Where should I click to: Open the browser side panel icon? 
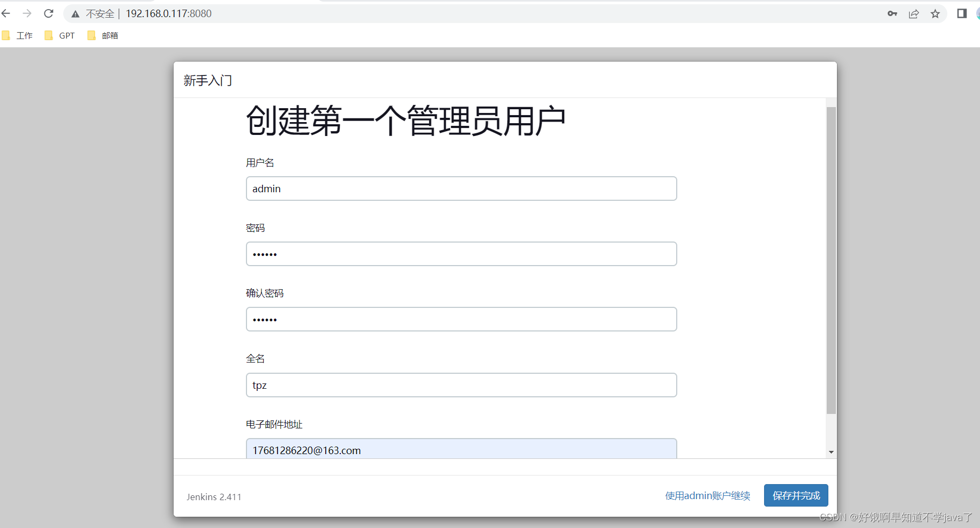[962, 13]
